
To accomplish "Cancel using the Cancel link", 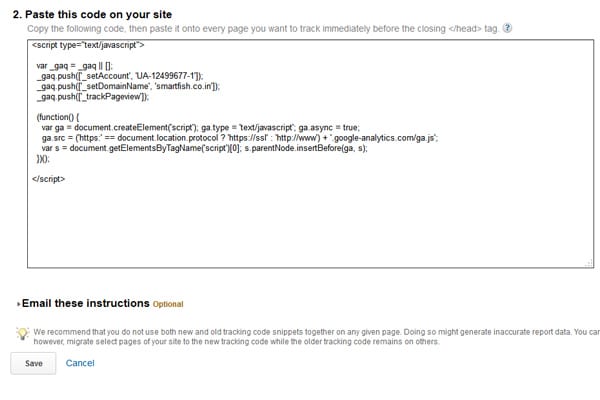I will (x=80, y=363).
